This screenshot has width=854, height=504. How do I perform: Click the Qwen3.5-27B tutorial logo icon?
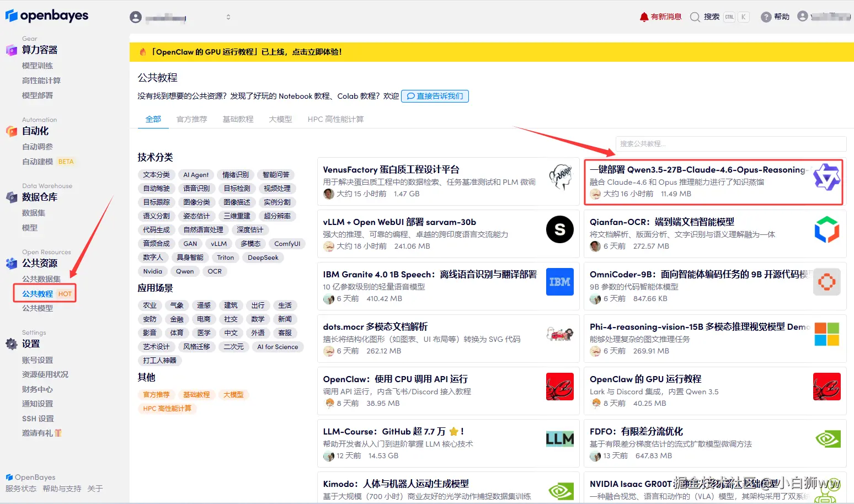point(826,177)
